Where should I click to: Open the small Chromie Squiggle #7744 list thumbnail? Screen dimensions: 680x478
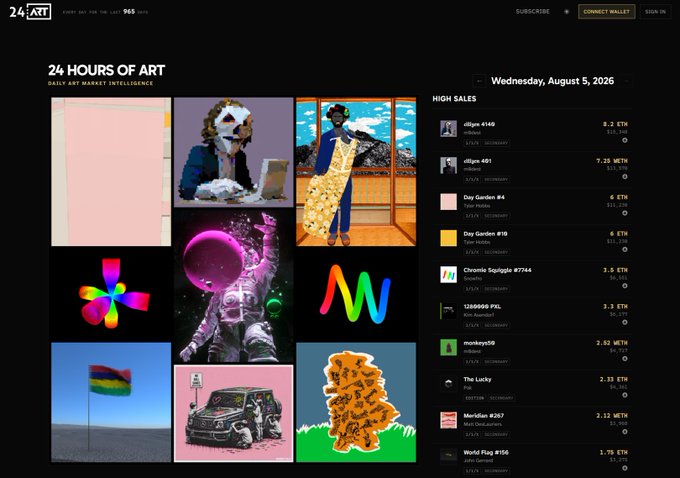pos(448,275)
